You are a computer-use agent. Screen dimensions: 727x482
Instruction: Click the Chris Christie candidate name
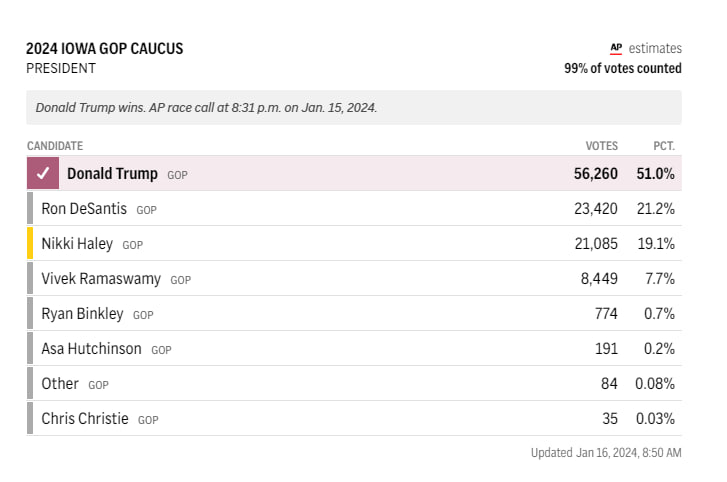click(x=85, y=419)
